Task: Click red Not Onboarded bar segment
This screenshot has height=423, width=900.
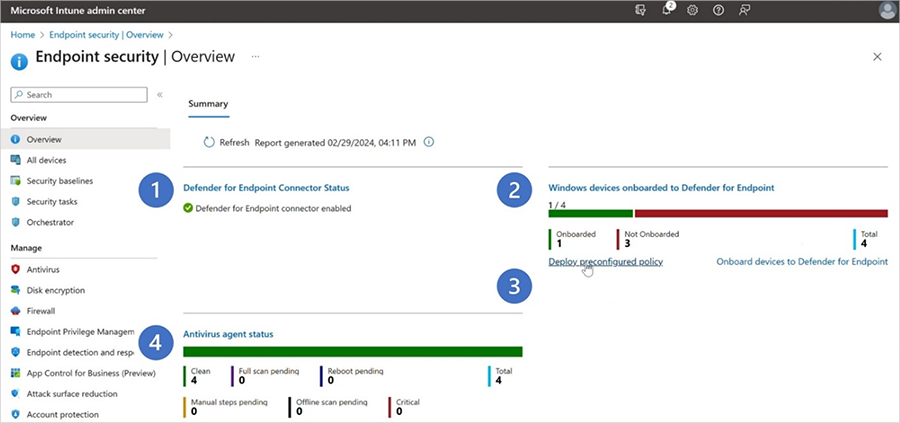Action: point(760,213)
